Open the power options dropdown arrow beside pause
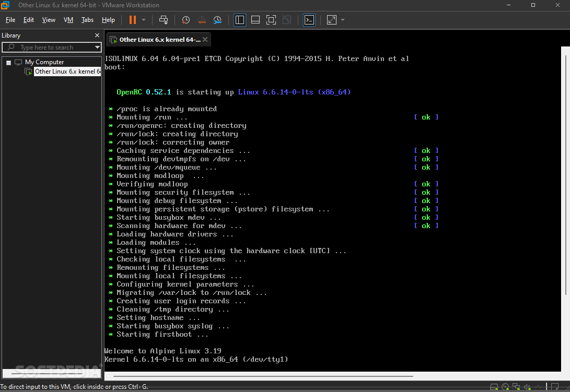Image resolution: width=570 pixels, height=392 pixels. (144, 20)
